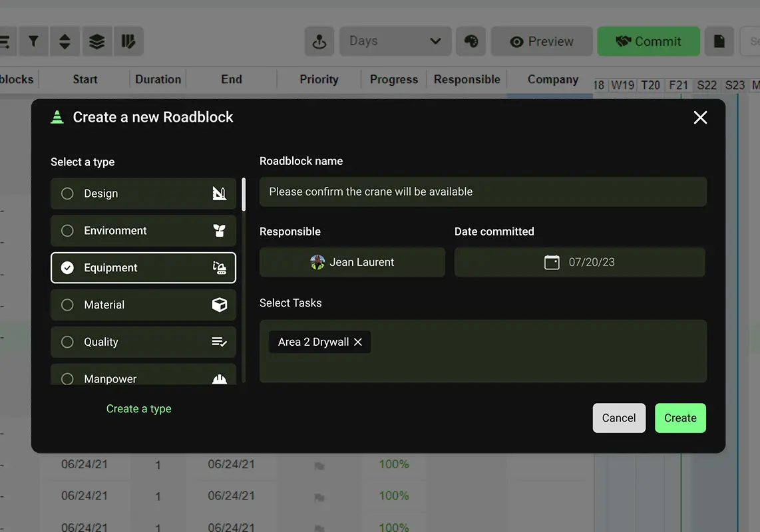Open the color palette icon
Screen dimensions: 760x532
(471, 41)
